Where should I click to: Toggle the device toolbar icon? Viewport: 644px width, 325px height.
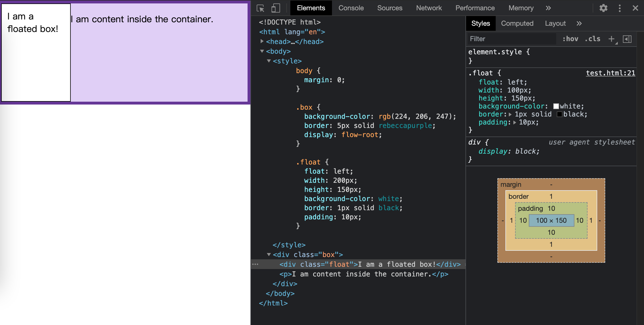pos(276,8)
